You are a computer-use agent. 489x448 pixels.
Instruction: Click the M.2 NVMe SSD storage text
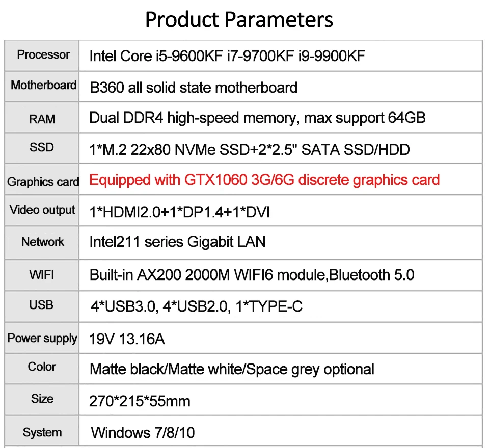[x=250, y=150]
